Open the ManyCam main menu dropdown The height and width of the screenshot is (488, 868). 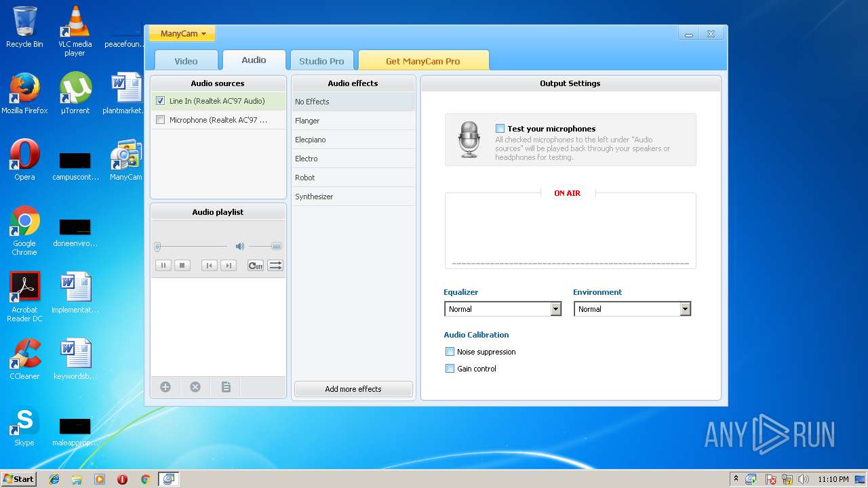tap(182, 33)
